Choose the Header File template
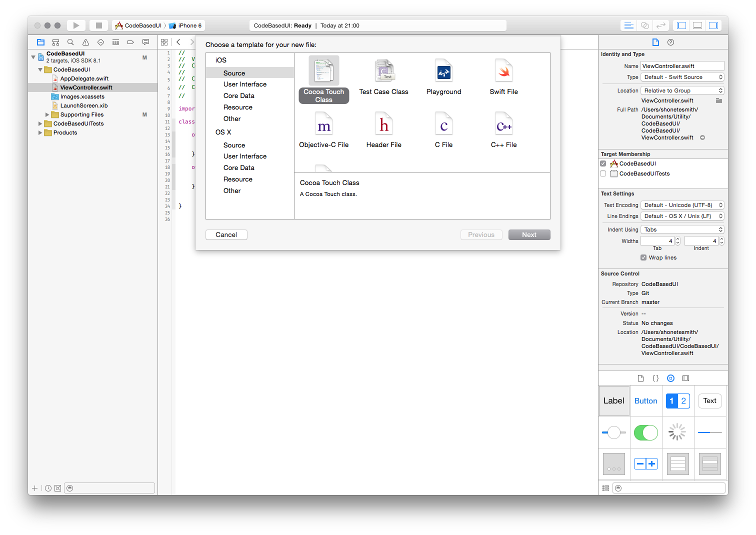This screenshot has height=535, width=756. (x=384, y=130)
